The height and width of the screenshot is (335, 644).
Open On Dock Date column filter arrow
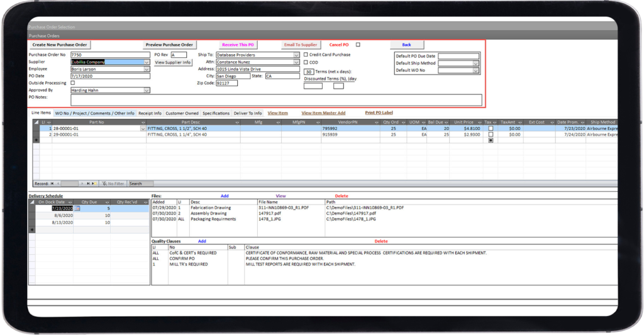click(70, 202)
